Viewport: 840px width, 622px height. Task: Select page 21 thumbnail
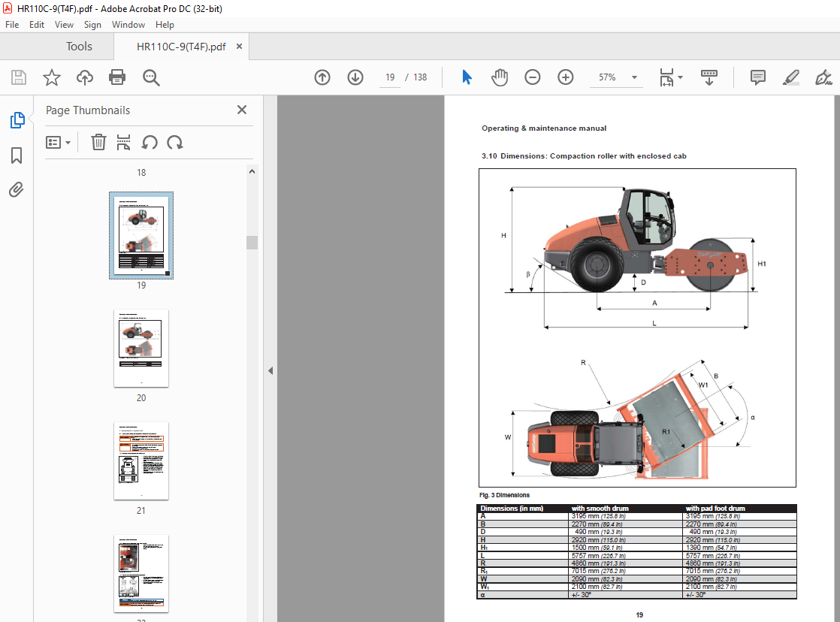141,460
